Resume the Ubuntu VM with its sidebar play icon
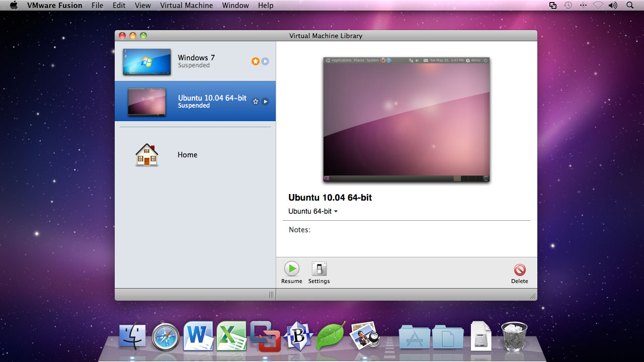Image resolution: width=644 pixels, height=362 pixels. click(x=265, y=101)
